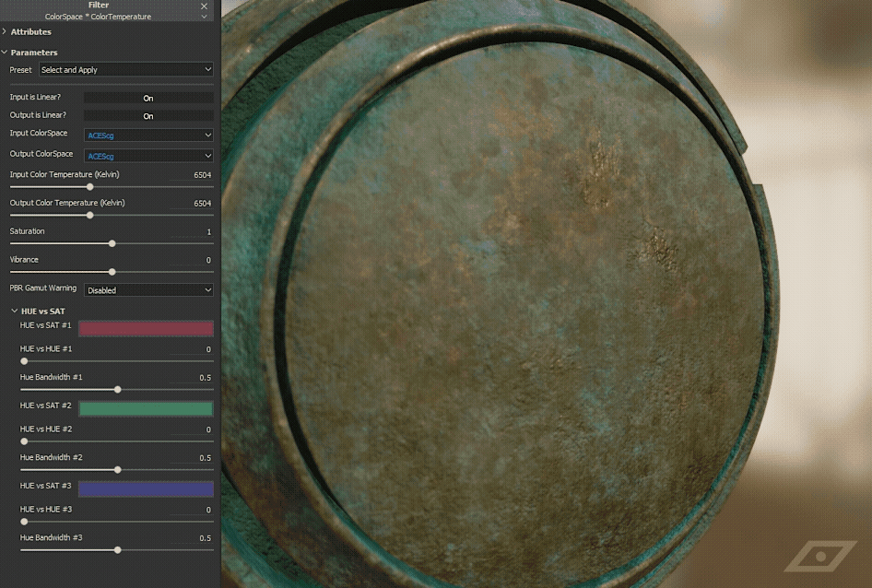The height and width of the screenshot is (588, 872).
Task: Click the Vibrance slider handle
Action: [x=112, y=272]
